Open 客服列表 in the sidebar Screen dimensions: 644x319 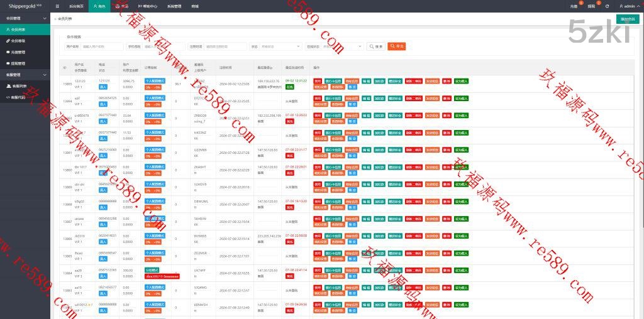coord(18,86)
